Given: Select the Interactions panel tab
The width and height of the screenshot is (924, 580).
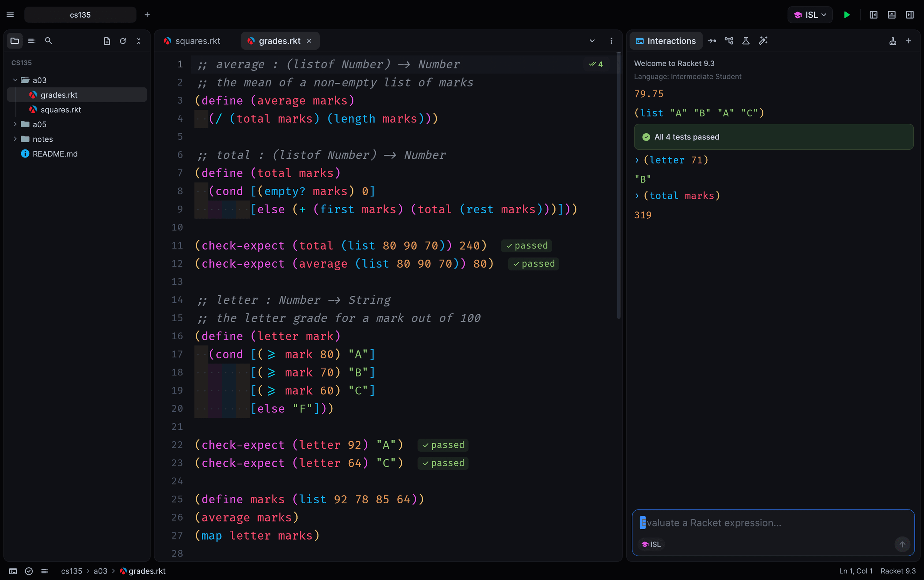Looking at the screenshot, I should [666, 41].
